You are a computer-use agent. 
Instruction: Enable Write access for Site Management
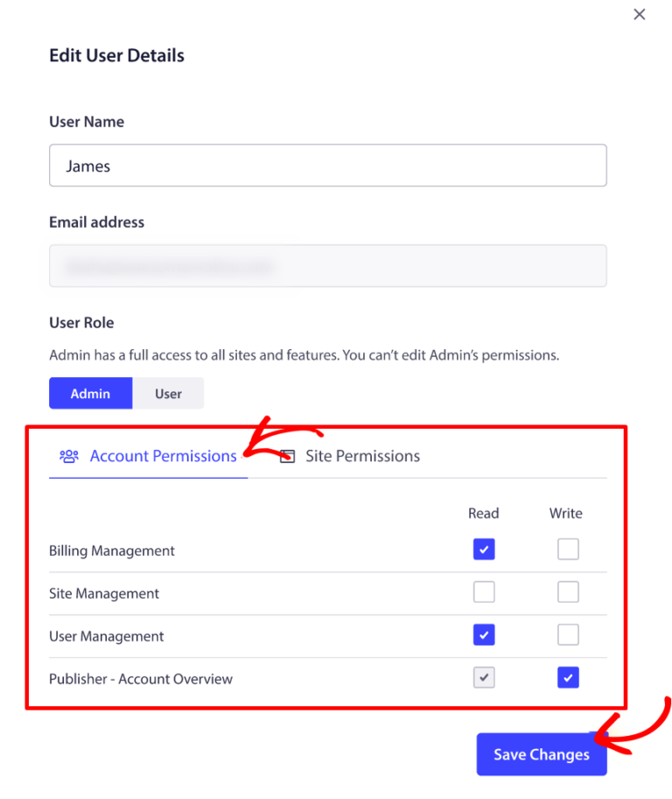[x=568, y=592]
